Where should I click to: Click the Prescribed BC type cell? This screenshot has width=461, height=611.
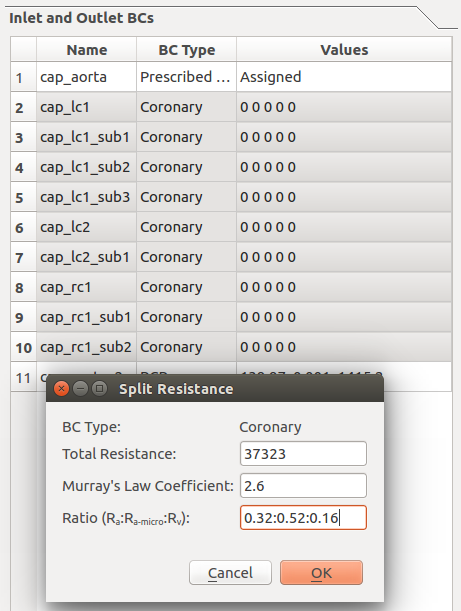(x=187, y=77)
